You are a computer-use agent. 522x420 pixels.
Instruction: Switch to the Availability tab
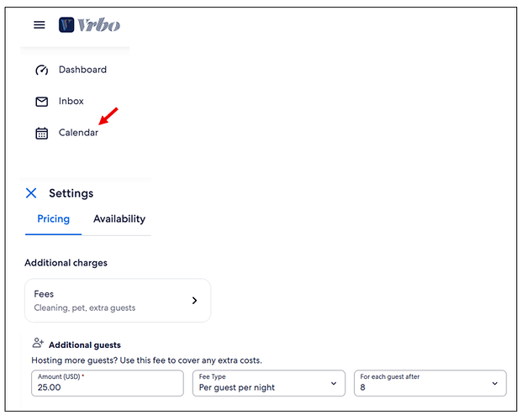(119, 219)
